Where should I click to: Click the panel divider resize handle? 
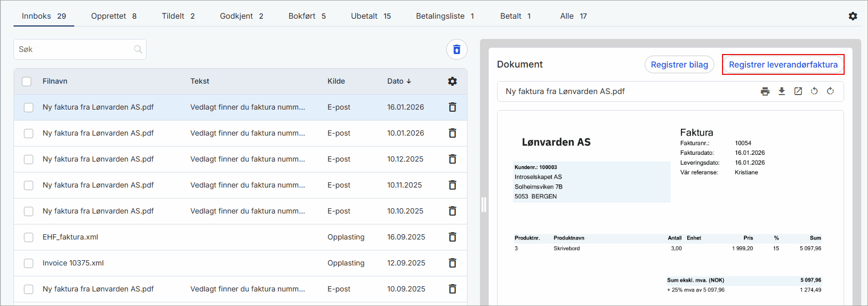pos(484,205)
